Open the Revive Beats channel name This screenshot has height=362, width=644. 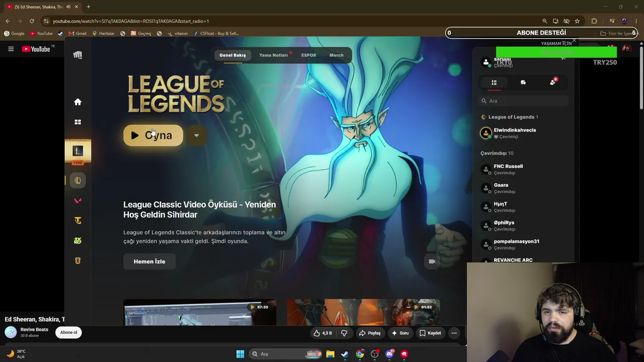(34, 329)
